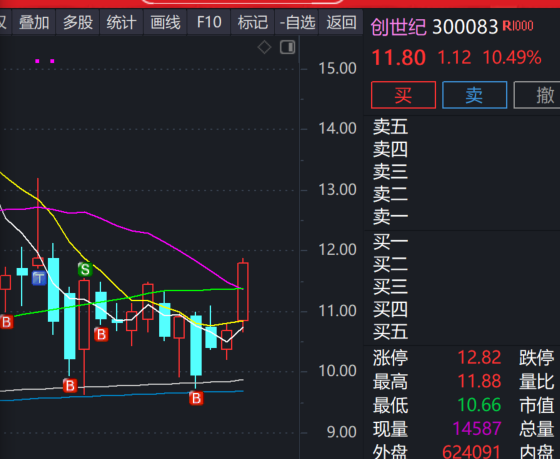Click the green S sell signal marker
The height and width of the screenshot is (459, 560).
coord(85,269)
